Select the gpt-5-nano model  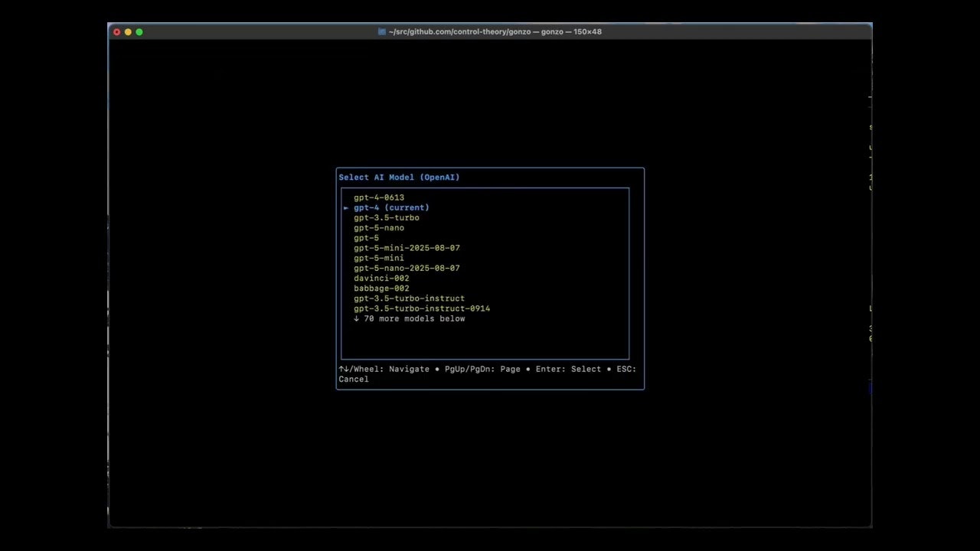click(x=379, y=227)
